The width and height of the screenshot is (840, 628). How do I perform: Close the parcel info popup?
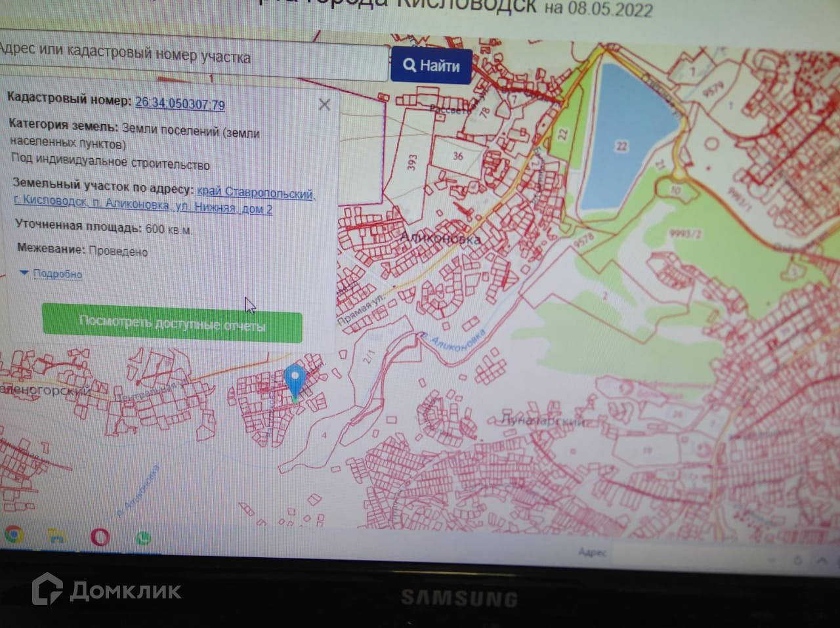[324, 104]
